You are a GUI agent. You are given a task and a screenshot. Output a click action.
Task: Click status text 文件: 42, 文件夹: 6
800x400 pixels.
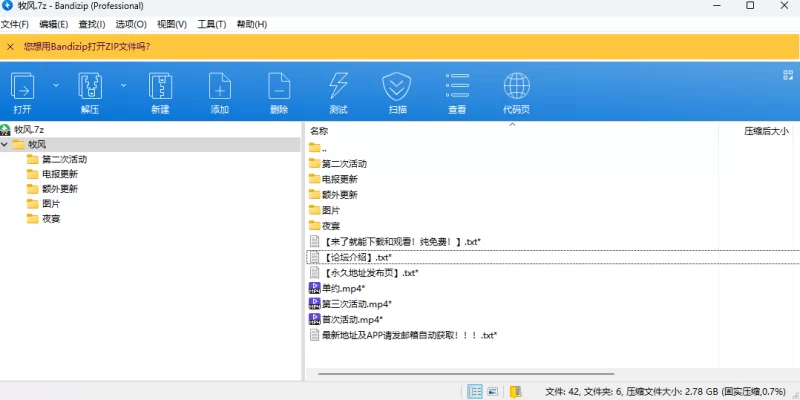pos(584,391)
